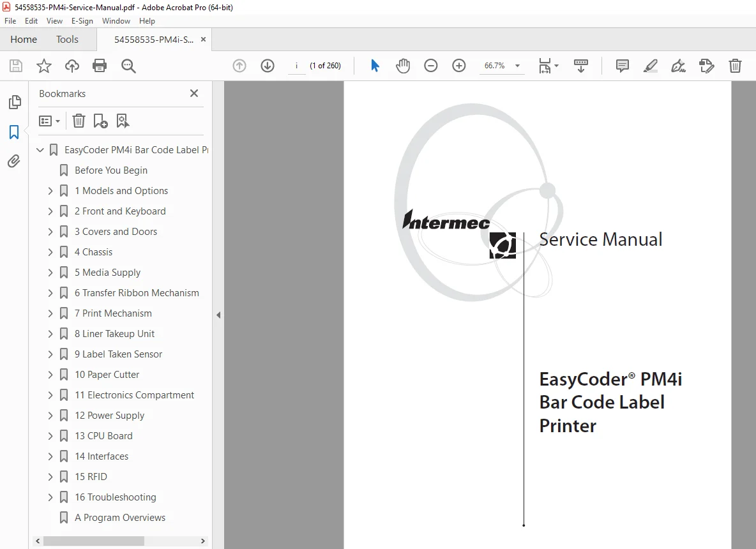The width and height of the screenshot is (756, 549).
Task: Close the Bookmarks panel
Action: [194, 93]
